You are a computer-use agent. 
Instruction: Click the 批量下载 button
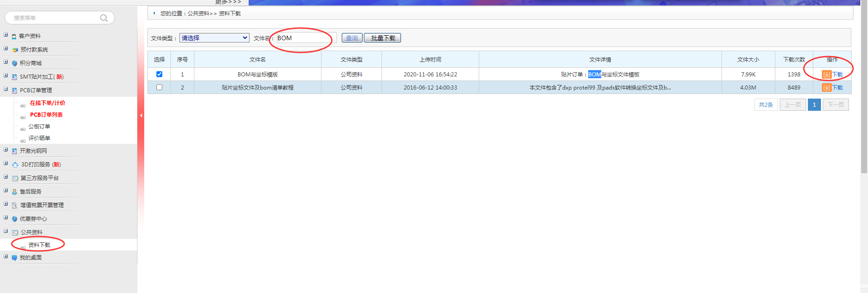382,38
